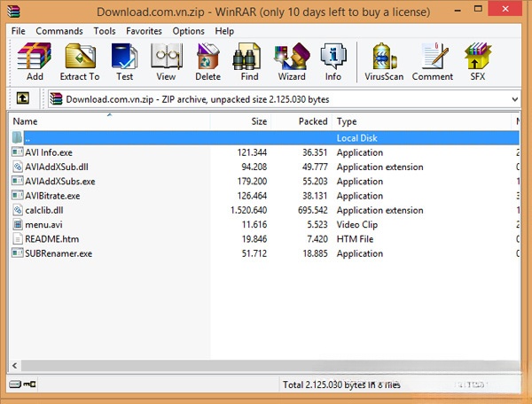The image size is (532, 404).
Task: Click the HTM File type cell
Action: point(355,239)
